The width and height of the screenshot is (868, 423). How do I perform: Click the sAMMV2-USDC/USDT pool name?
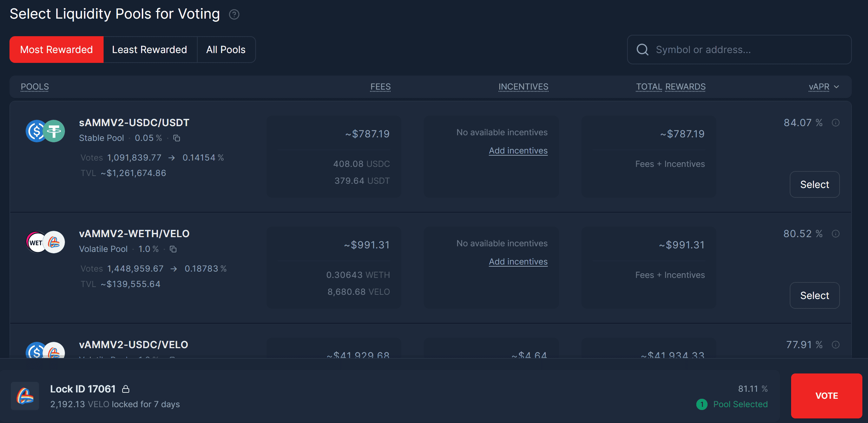134,123
